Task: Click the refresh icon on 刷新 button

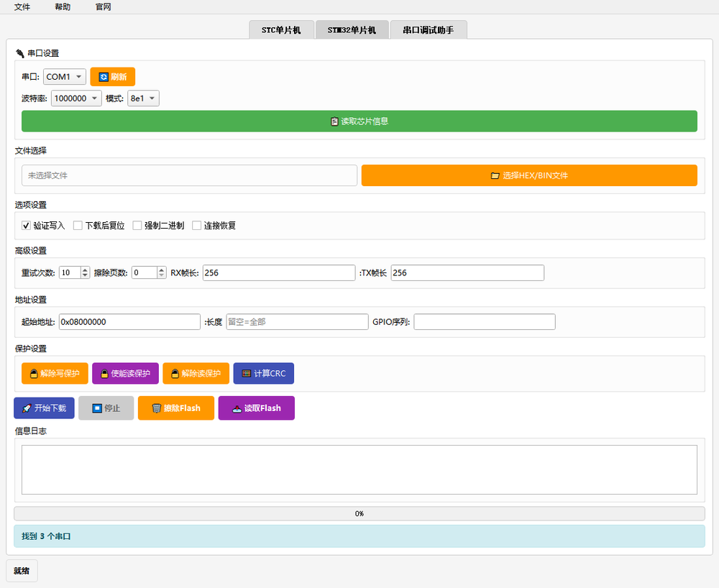Action: [104, 77]
